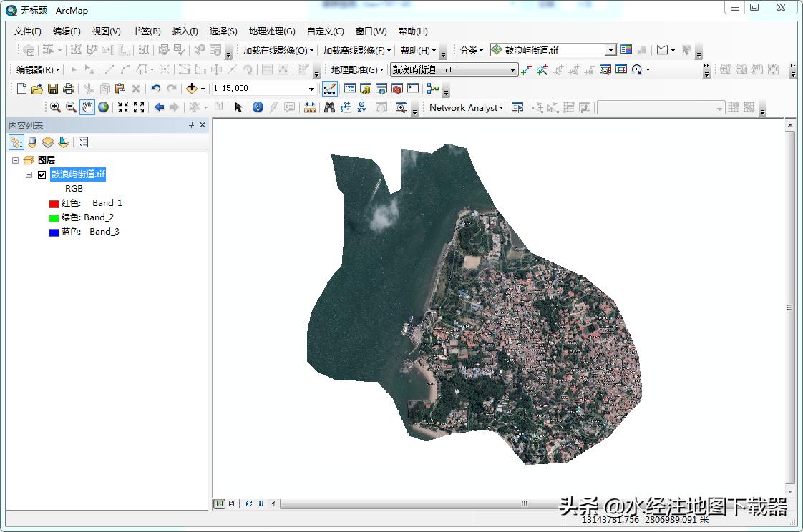Select the Zoom In tool

[55, 107]
